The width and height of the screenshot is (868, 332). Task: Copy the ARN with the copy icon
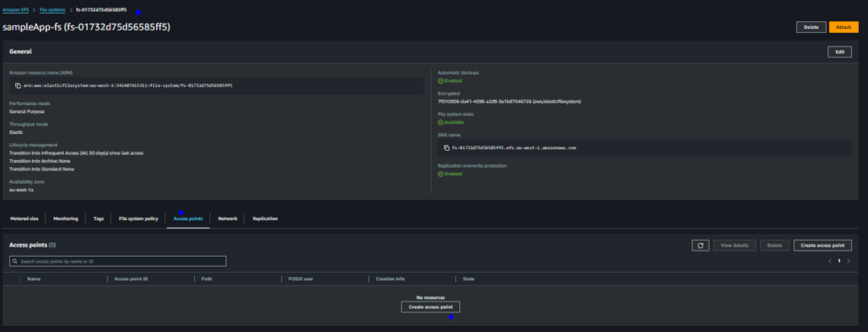pyautogui.click(x=19, y=86)
